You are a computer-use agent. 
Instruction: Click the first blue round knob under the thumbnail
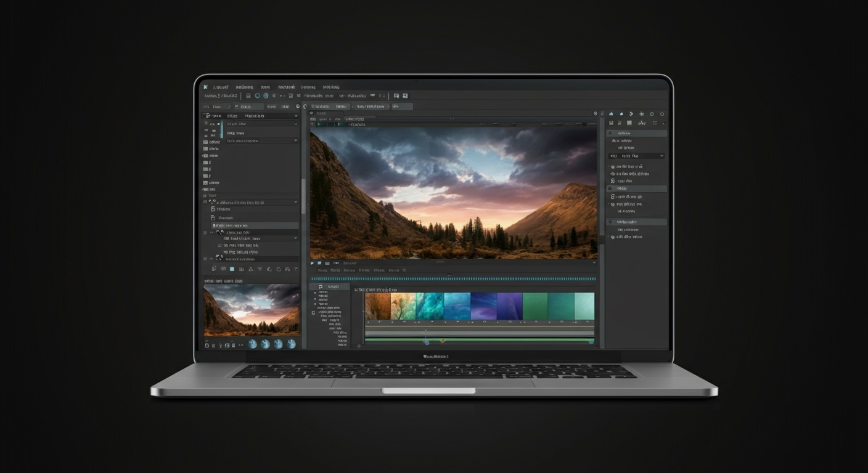(x=252, y=344)
